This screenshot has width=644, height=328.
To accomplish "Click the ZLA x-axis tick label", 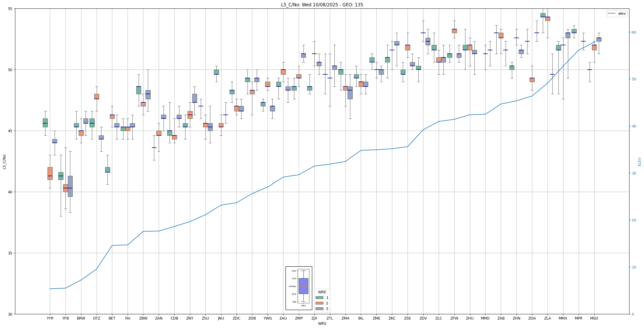I will click(548, 318).
